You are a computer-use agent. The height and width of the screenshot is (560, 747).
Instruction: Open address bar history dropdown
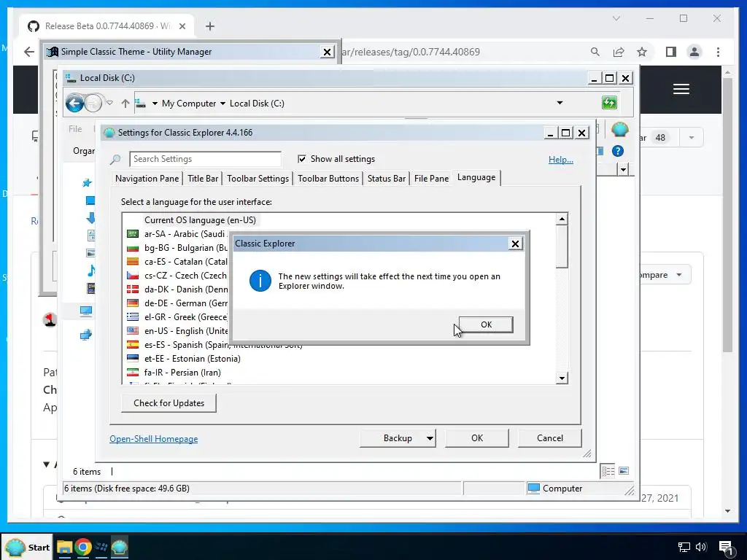point(560,103)
